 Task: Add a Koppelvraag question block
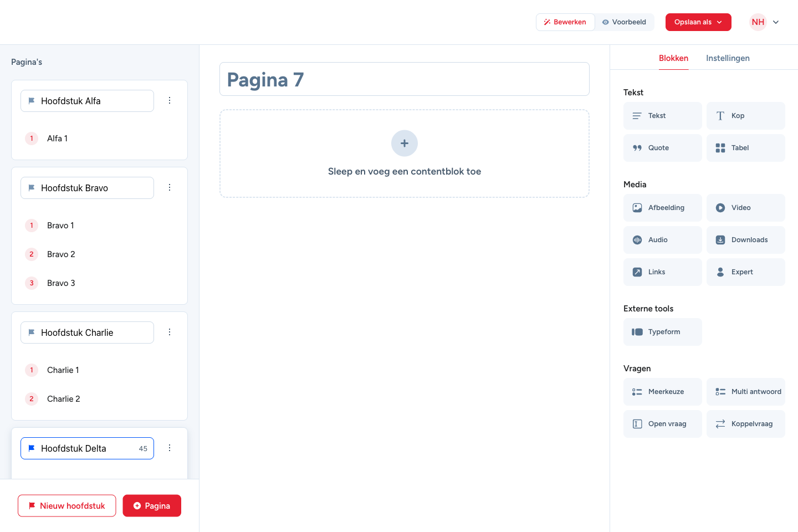[x=745, y=424]
